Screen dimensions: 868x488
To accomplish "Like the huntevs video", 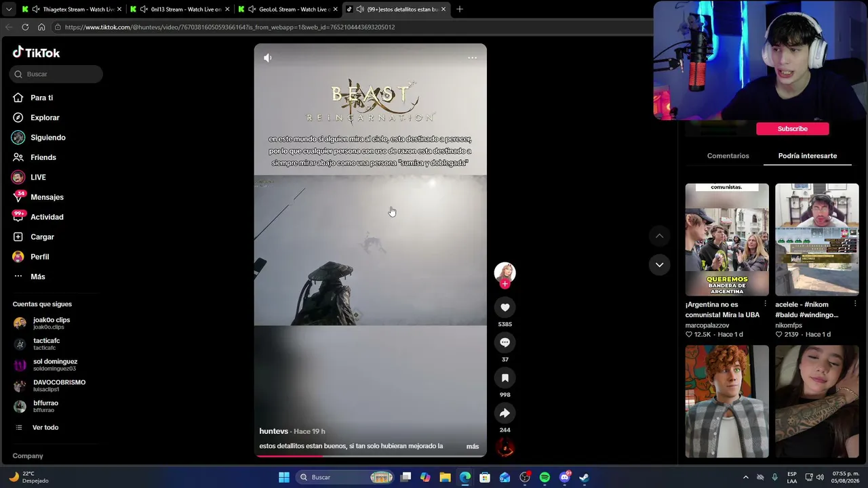I will tap(505, 308).
